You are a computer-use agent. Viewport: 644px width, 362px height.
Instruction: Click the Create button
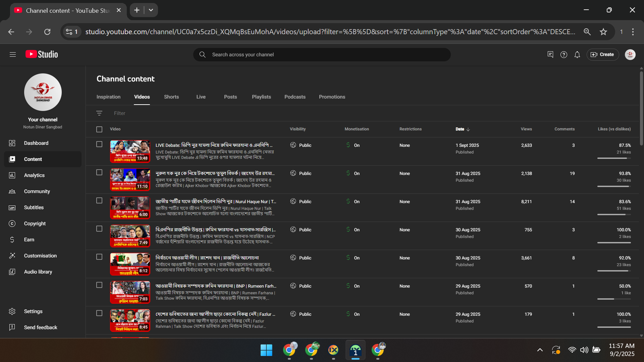pos(603,55)
